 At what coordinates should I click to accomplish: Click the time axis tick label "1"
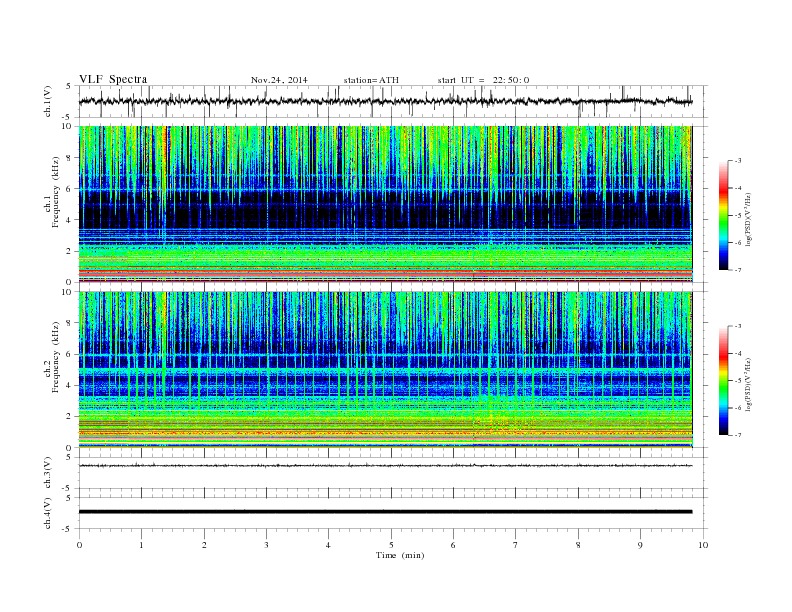click(x=142, y=545)
